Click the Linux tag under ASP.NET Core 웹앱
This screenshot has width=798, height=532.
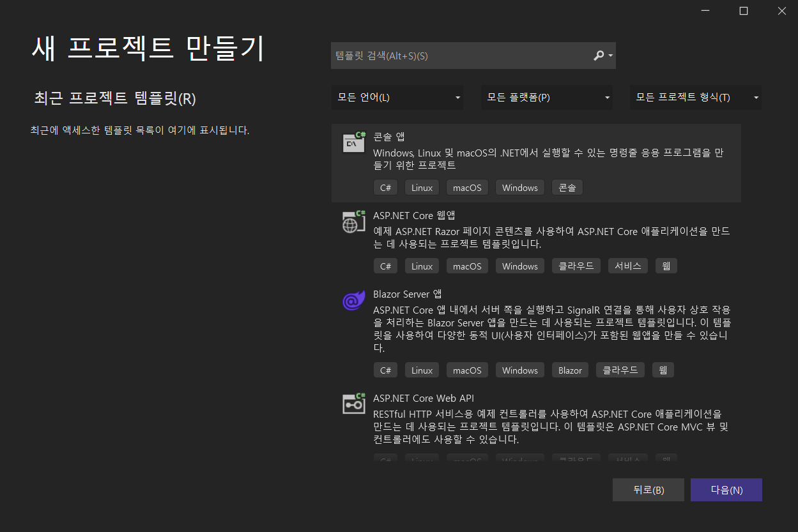click(422, 266)
